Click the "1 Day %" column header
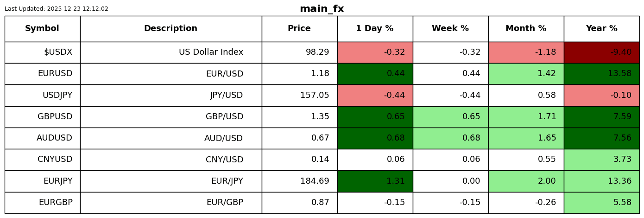The width and height of the screenshot is (644, 218). tap(375, 29)
